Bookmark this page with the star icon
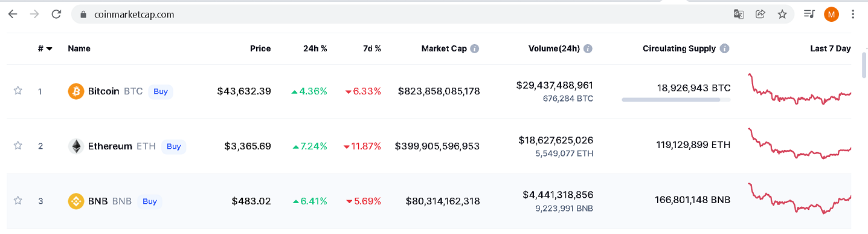868x234 pixels. click(x=782, y=14)
